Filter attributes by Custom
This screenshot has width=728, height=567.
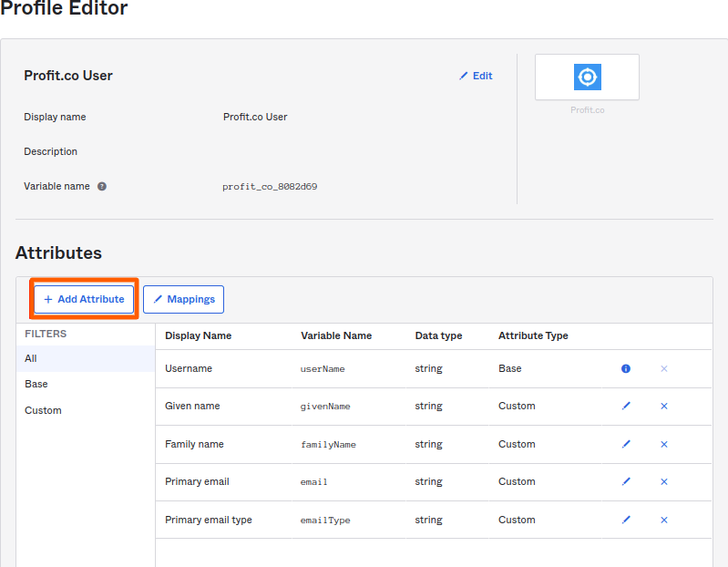pos(43,410)
